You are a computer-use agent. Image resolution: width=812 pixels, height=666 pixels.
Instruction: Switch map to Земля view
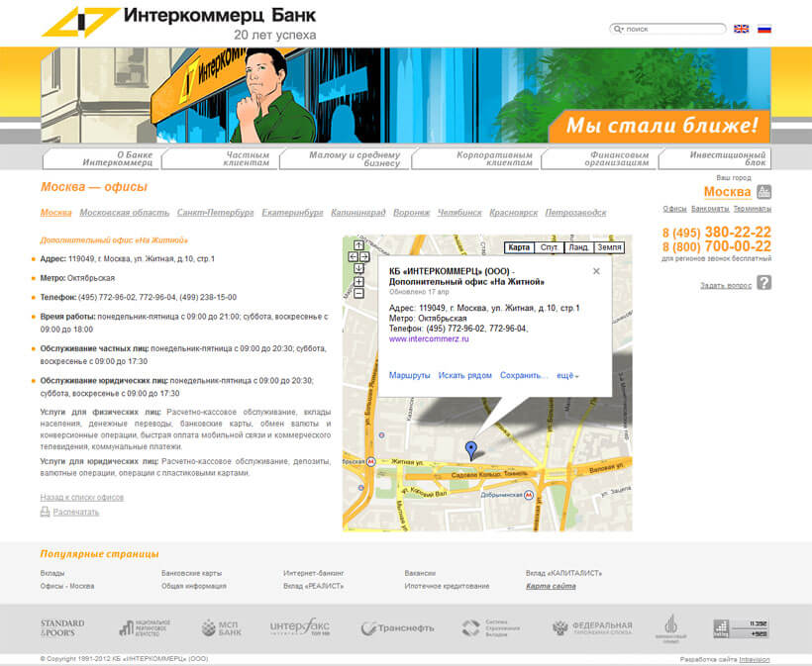pyautogui.click(x=609, y=247)
